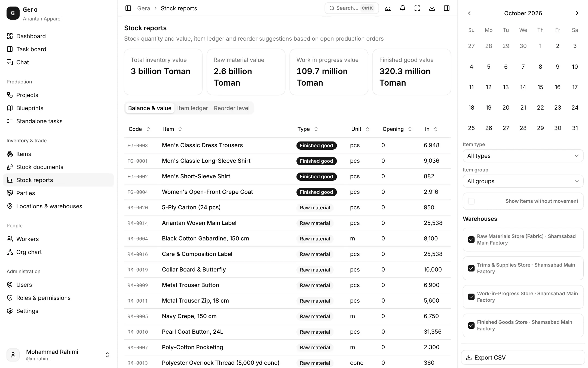Viewport: 588px width, 368px height.
Task: Sort table by Unit column
Action: (x=360, y=129)
